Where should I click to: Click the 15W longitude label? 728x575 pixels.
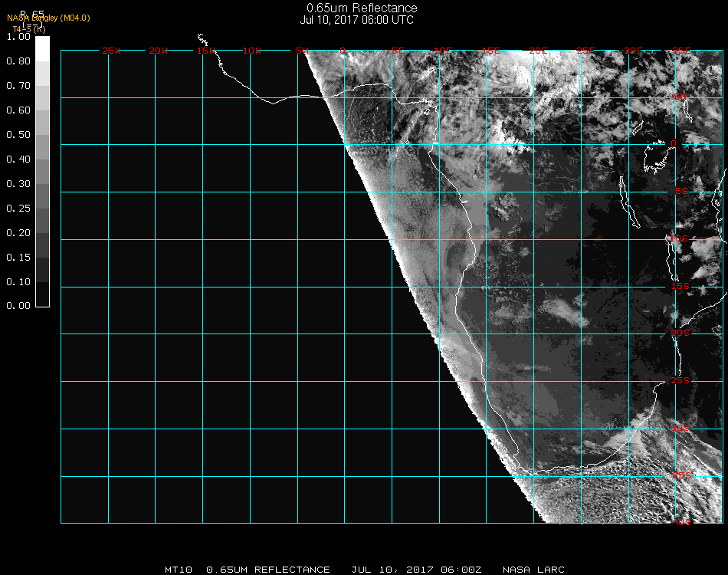[205, 51]
